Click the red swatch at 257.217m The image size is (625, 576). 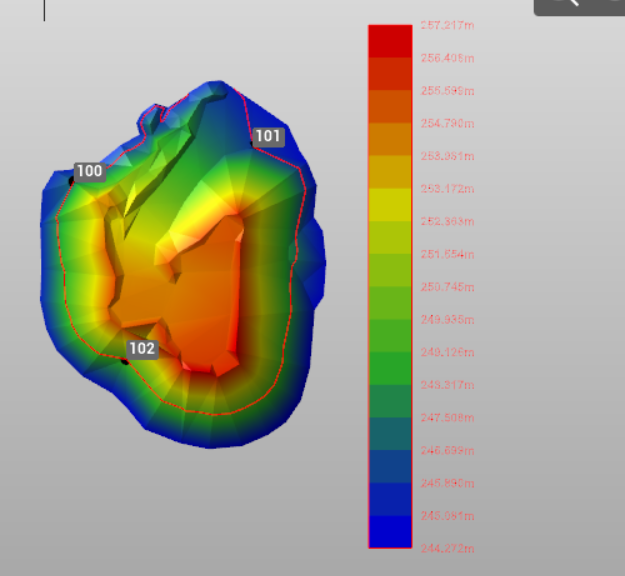(390, 41)
